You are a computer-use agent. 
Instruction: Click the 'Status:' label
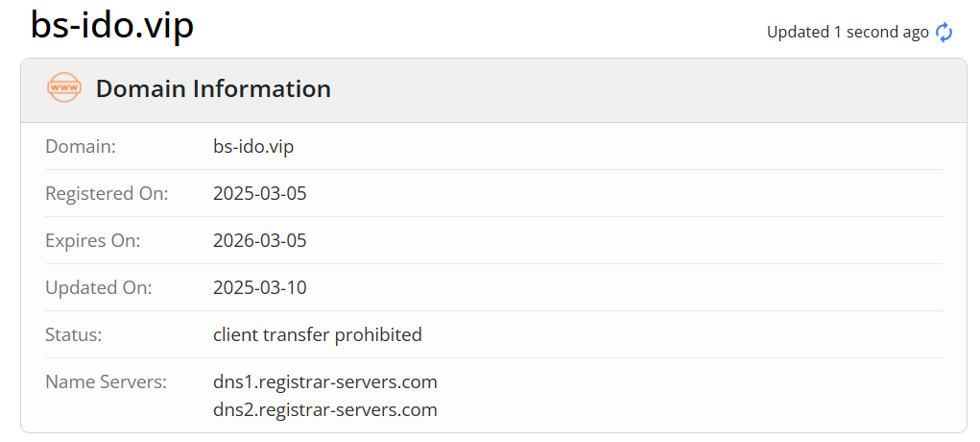(x=74, y=335)
